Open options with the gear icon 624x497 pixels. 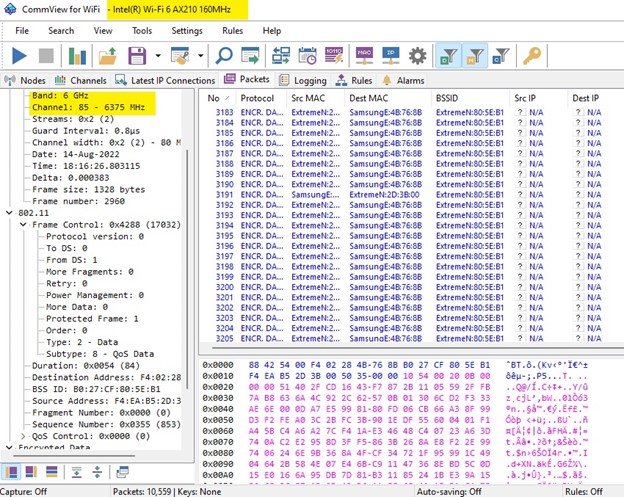(x=417, y=56)
